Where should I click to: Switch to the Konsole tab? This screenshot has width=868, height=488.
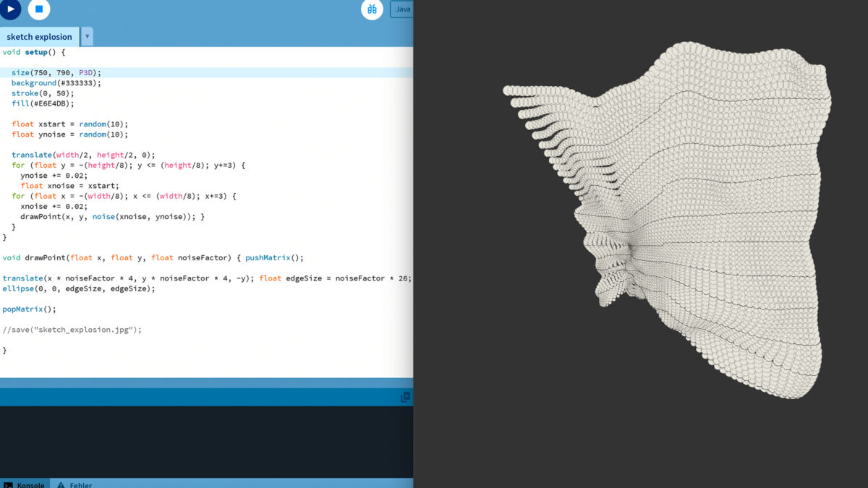[29, 485]
